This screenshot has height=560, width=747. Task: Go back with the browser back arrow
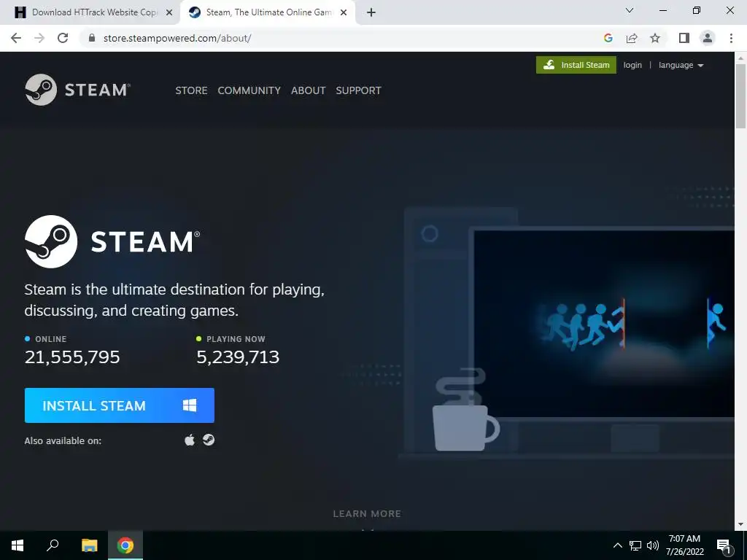[x=16, y=38]
